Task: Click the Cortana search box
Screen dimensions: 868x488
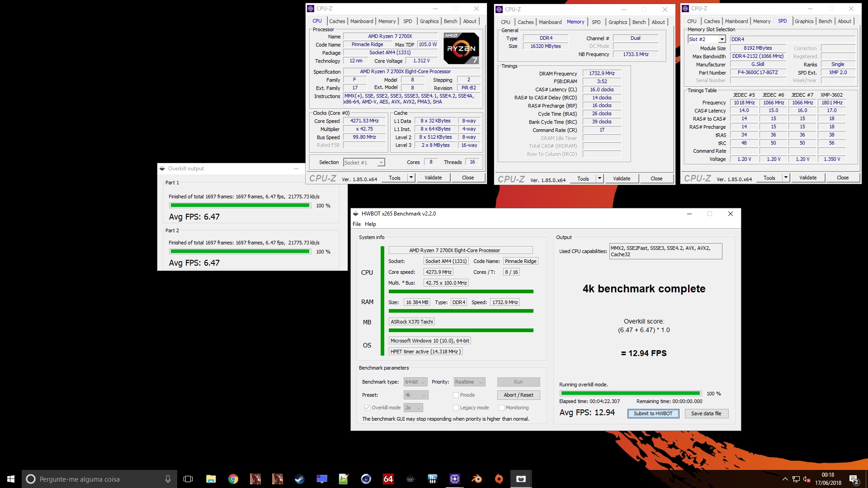Action: 99,479
